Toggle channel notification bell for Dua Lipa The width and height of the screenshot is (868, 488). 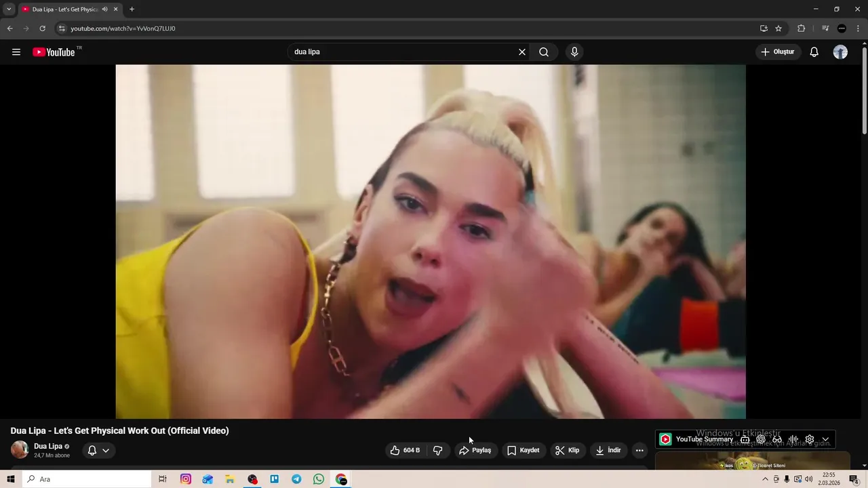coord(92,450)
